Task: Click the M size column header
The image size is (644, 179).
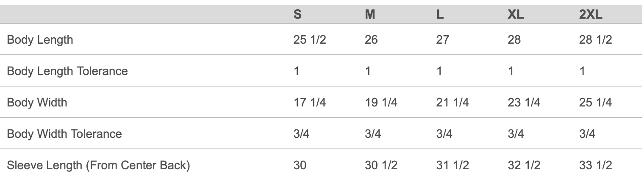Action: pyautogui.click(x=370, y=14)
